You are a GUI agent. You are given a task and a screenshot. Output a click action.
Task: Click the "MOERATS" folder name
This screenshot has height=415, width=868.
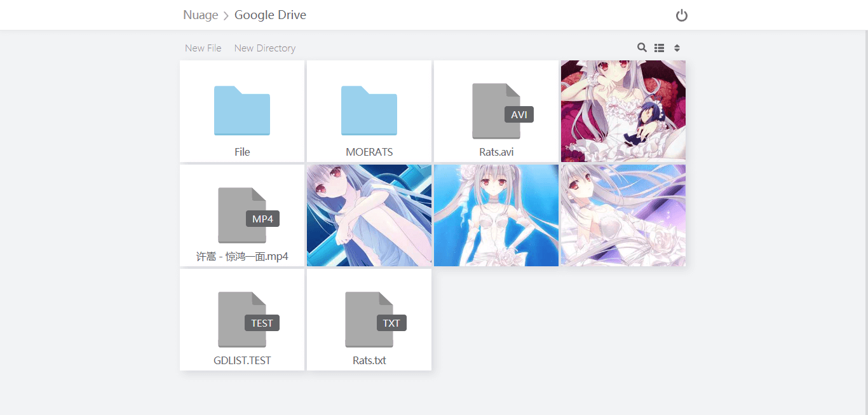click(x=369, y=152)
